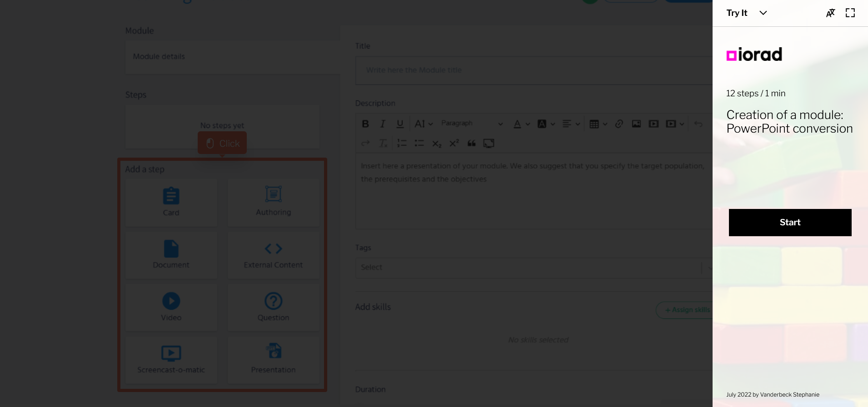The image size is (868, 407).
Task: Add a Document step
Action: pos(171,249)
